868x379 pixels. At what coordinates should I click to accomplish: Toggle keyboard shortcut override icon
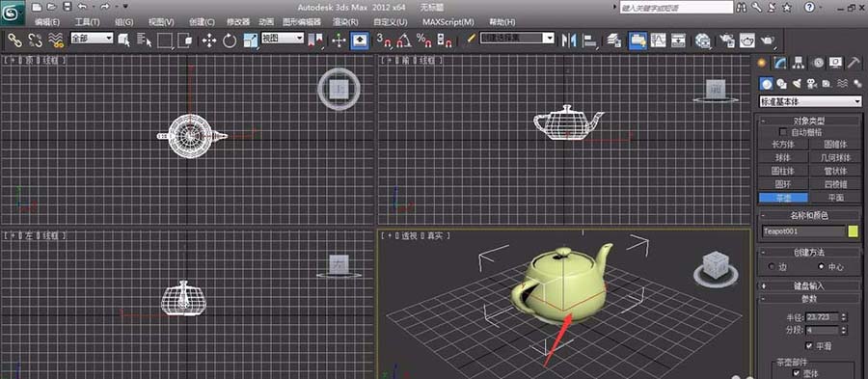360,40
